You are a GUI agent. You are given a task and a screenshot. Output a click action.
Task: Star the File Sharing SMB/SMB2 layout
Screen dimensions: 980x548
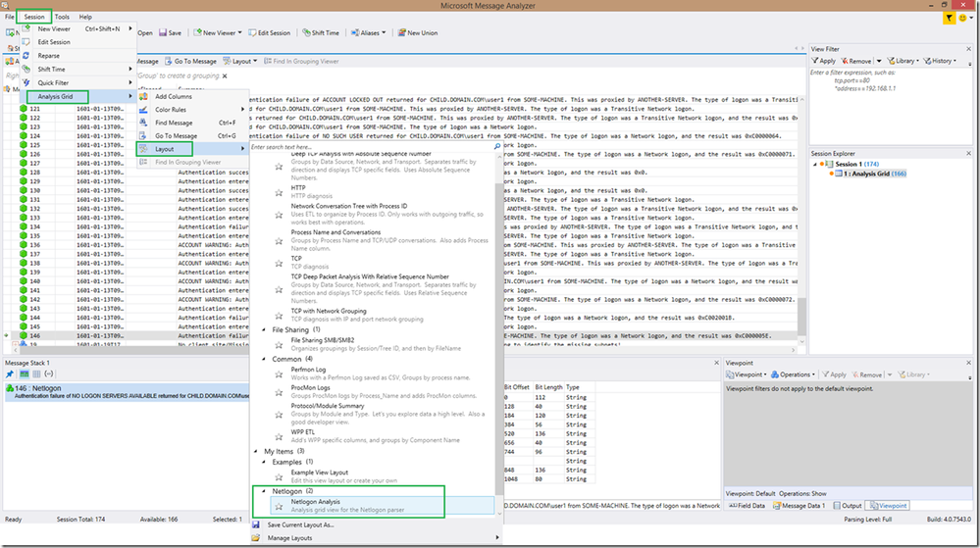point(279,345)
